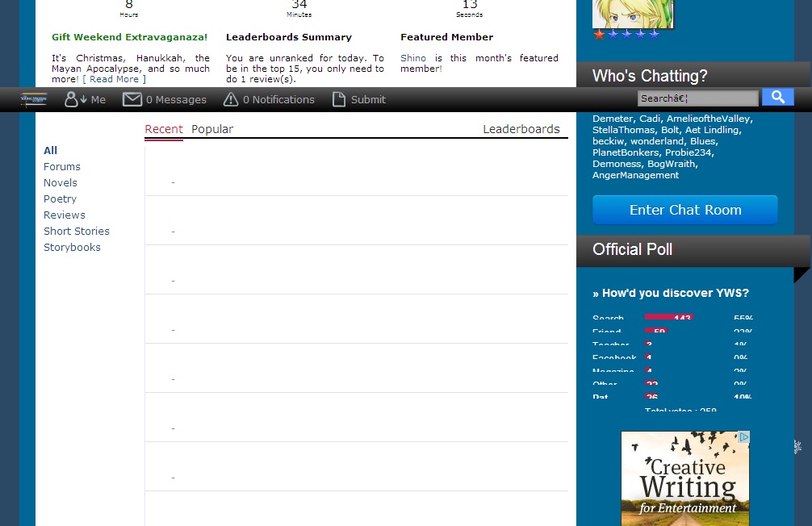Screen dimensions: 812x526
Task: Filter by Novels category
Action: point(60,183)
